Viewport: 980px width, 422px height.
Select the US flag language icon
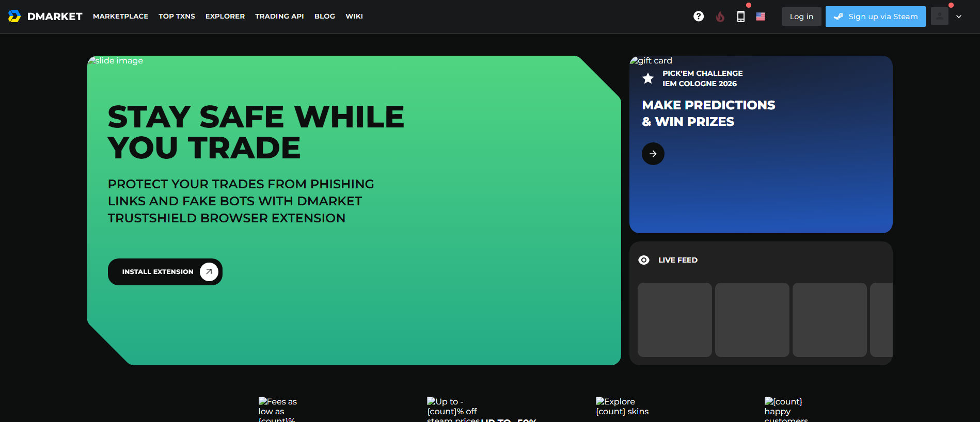761,17
